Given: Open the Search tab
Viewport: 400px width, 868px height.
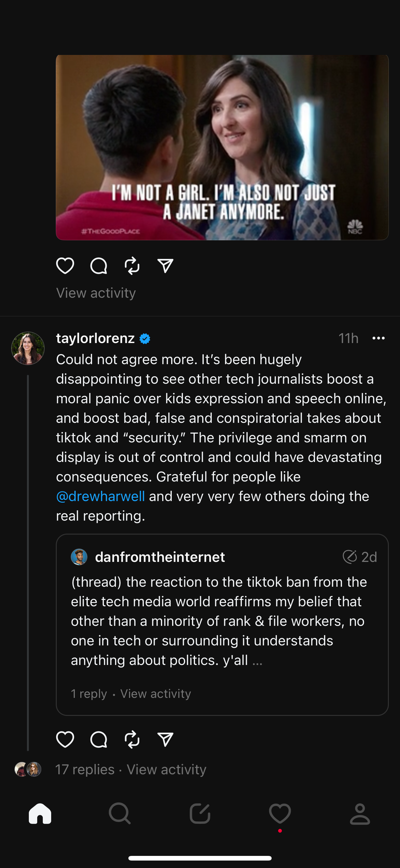Looking at the screenshot, I should pos(120,813).
